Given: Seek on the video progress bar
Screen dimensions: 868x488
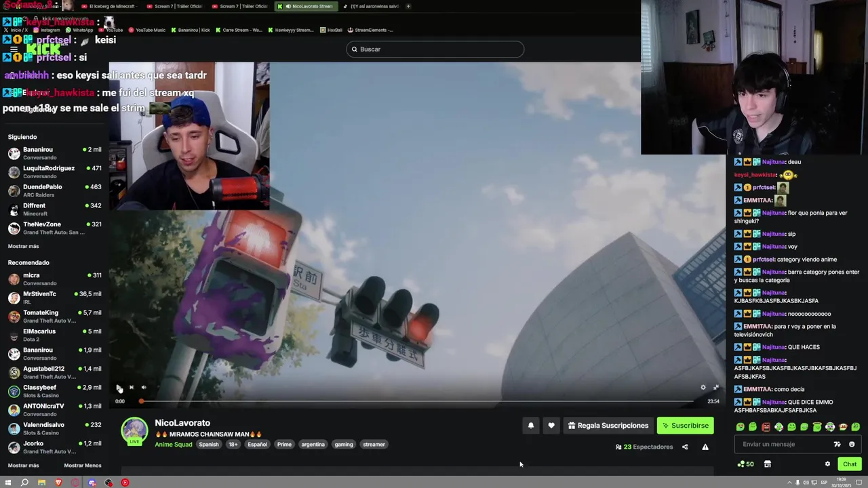Looking at the screenshot, I should (x=417, y=401).
